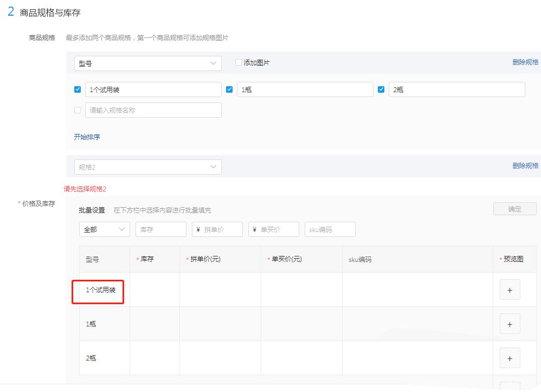The width and height of the screenshot is (541, 392).
Task: Open the 型号 specification dropdown
Action: tap(147, 63)
